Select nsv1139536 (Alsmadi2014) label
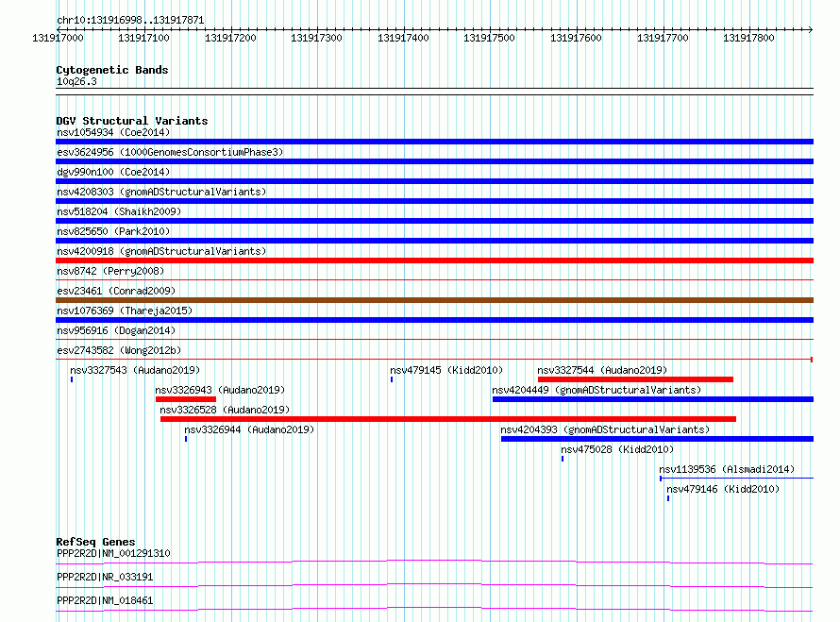This screenshot has height=622, width=840. click(727, 469)
